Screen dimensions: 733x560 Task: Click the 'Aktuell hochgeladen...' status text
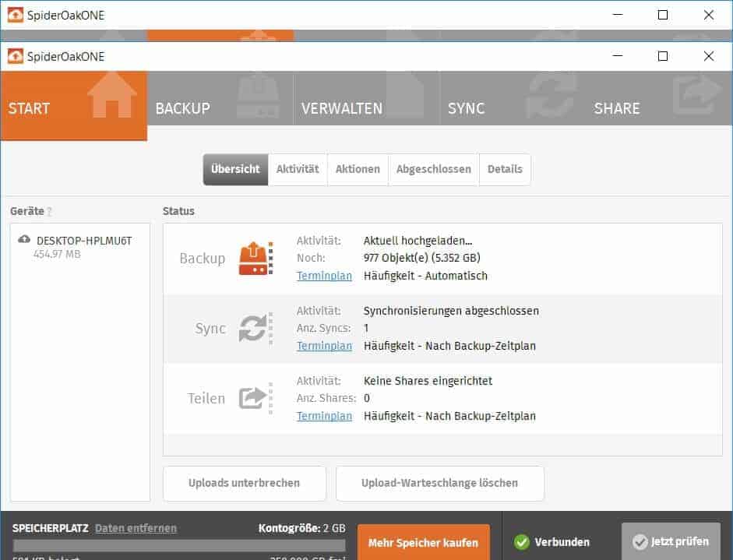[x=418, y=241]
